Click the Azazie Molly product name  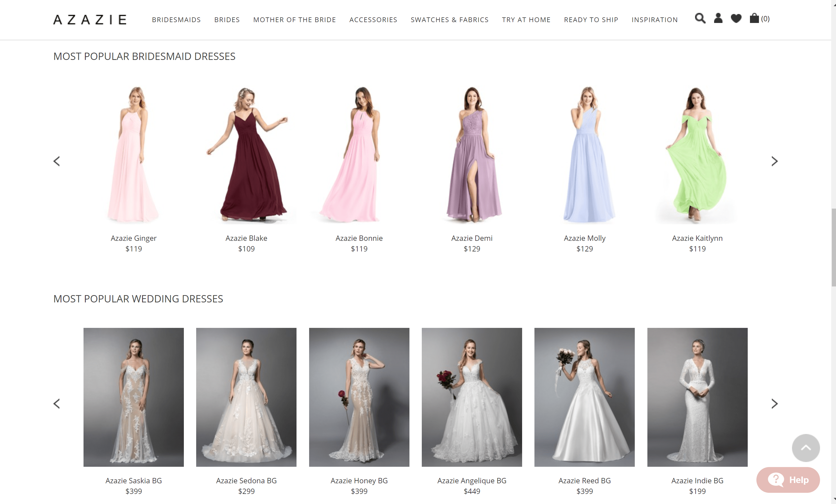pyautogui.click(x=585, y=238)
